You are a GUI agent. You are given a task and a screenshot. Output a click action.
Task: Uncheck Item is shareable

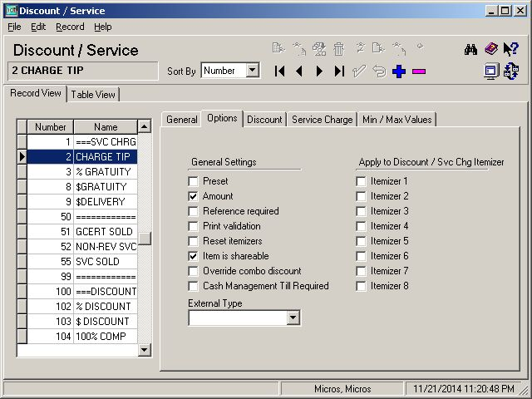tap(193, 256)
